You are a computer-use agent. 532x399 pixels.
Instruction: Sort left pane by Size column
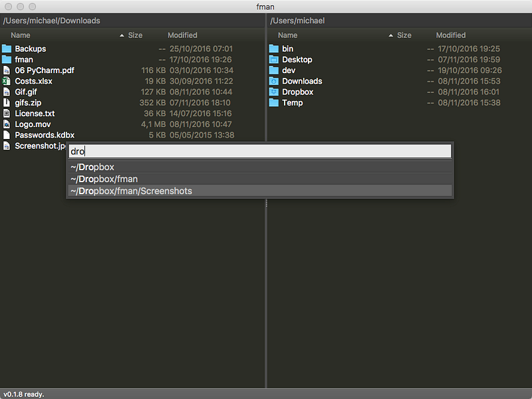(x=135, y=35)
